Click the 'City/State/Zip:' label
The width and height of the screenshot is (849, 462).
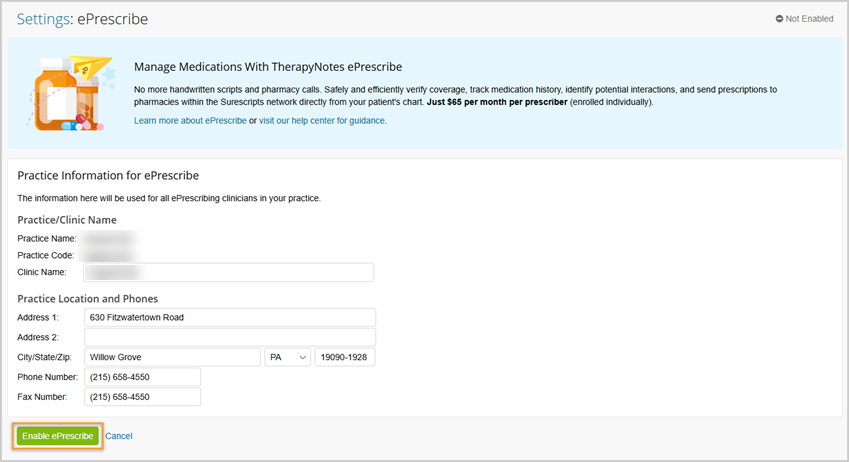tap(44, 357)
